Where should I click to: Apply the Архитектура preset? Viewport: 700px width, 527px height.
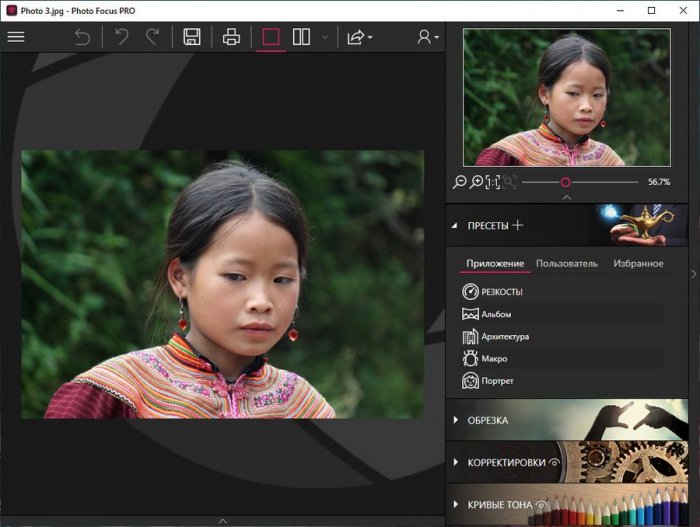point(505,337)
